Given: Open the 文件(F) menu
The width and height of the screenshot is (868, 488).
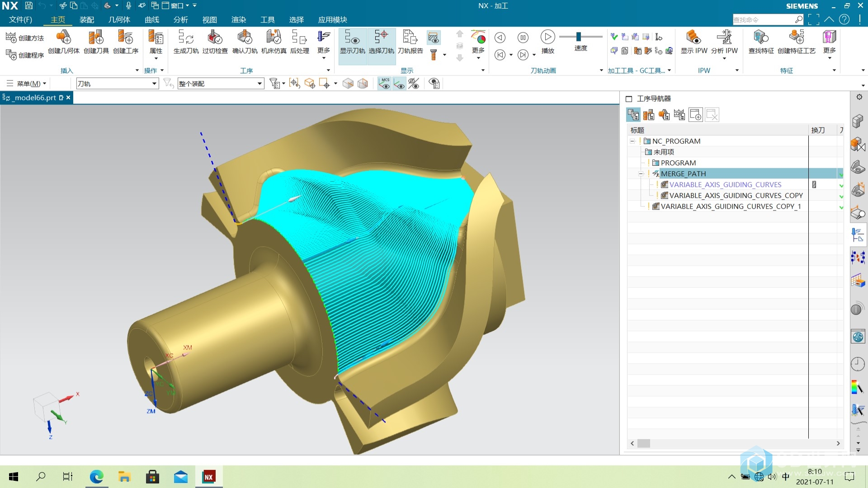Looking at the screenshot, I should tap(20, 19).
